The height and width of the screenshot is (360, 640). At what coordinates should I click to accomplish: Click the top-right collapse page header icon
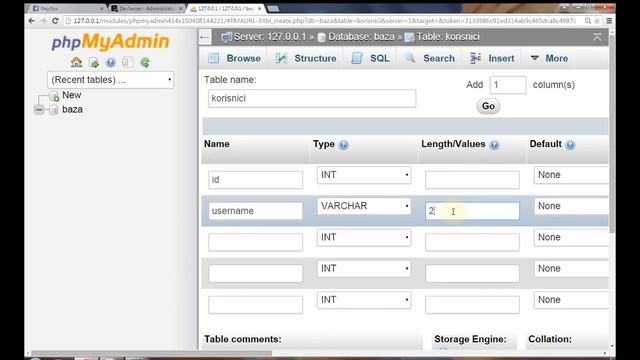coord(597,37)
